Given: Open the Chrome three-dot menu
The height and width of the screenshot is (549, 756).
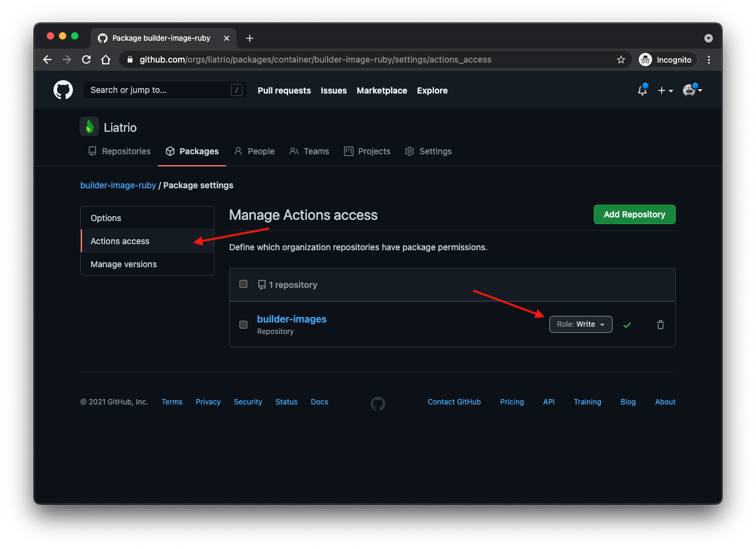Looking at the screenshot, I should pyautogui.click(x=709, y=60).
